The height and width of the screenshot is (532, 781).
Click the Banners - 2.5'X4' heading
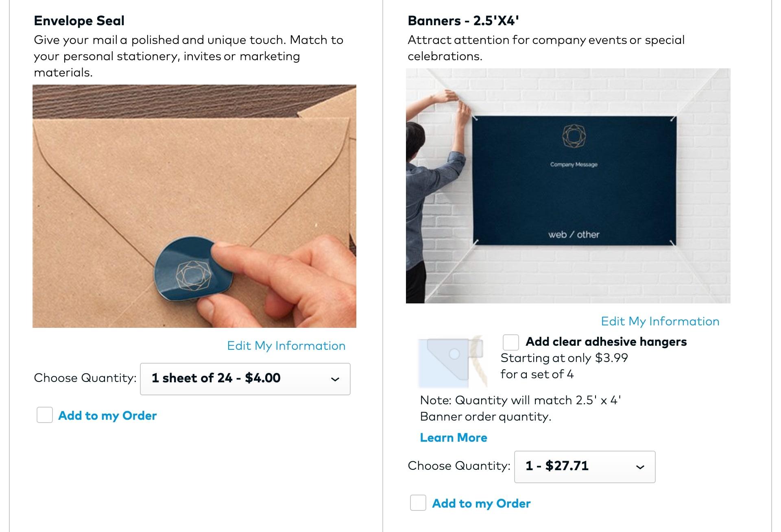pyautogui.click(x=463, y=21)
